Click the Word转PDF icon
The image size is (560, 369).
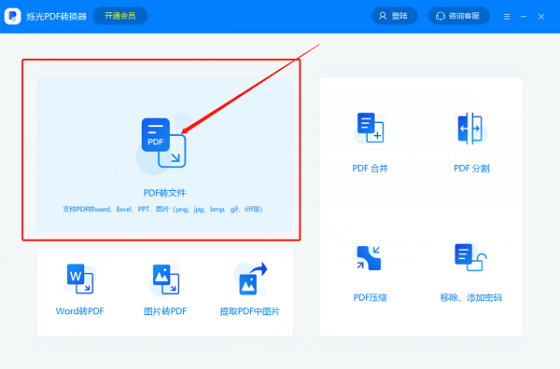coord(80,279)
